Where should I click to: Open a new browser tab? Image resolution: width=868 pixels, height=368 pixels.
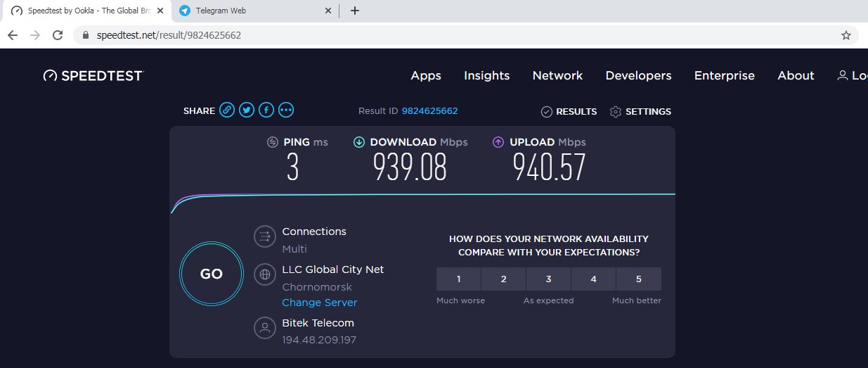[355, 11]
